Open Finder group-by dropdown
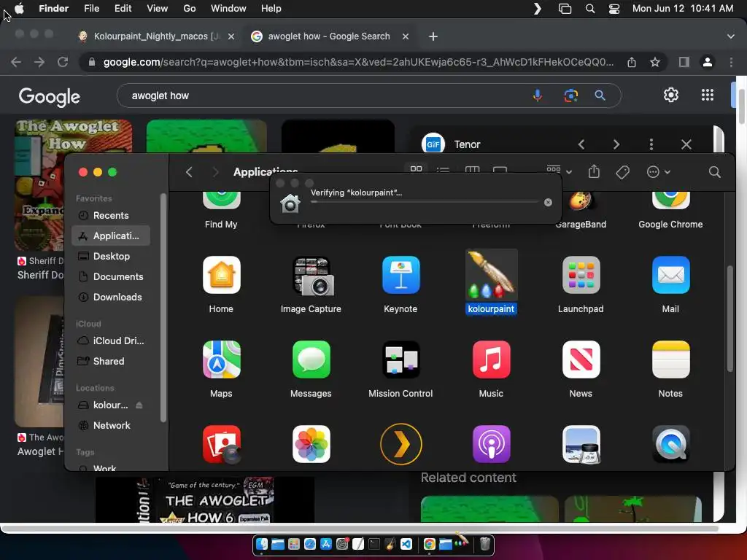Screen dimensions: 747x560 [x=559, y=171]
